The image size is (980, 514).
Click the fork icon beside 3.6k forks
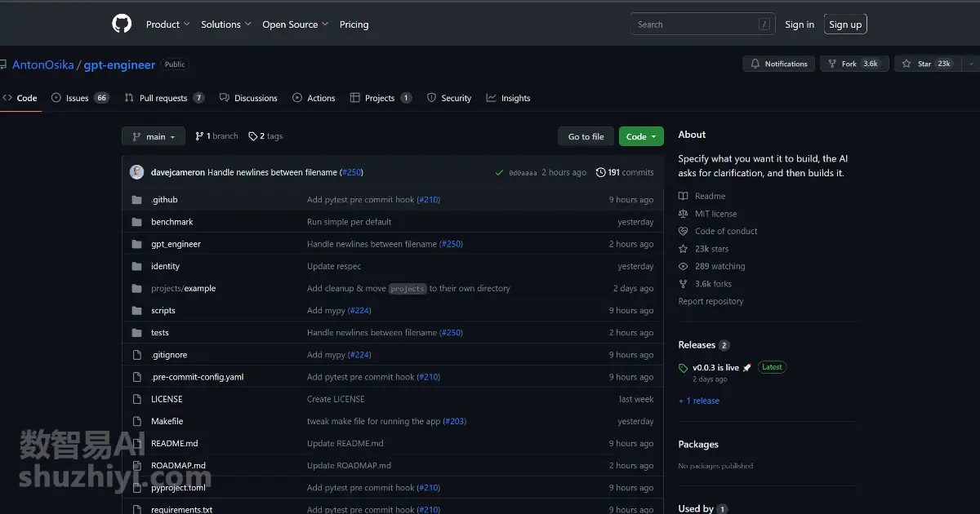(684, 284)
